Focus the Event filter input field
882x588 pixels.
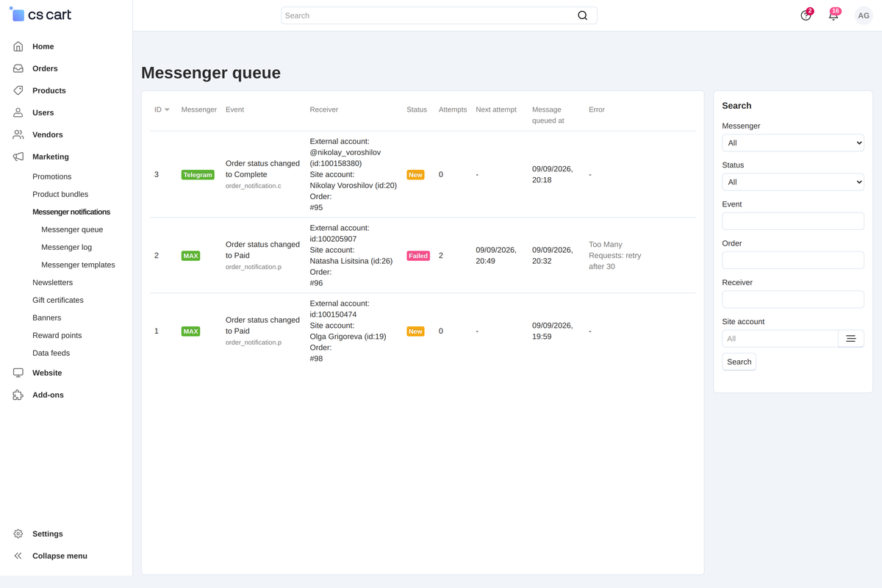(793, 221)
